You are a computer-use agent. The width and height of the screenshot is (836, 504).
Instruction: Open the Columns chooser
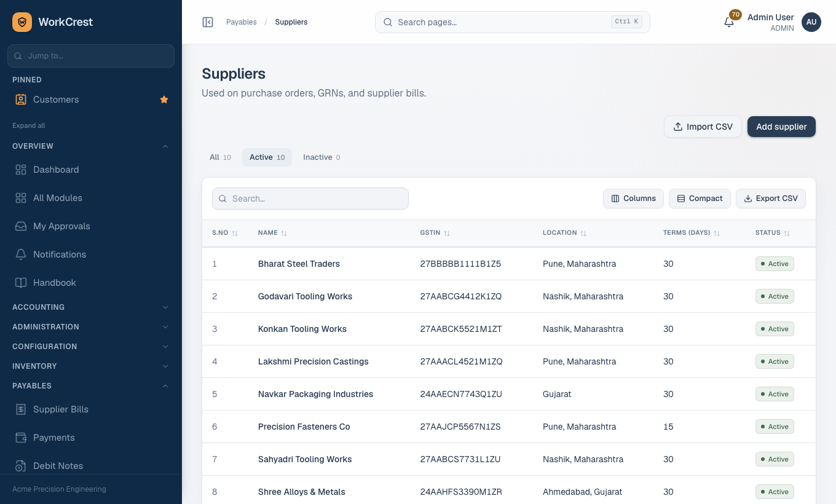pyautogui.click(x=633, y=199)
